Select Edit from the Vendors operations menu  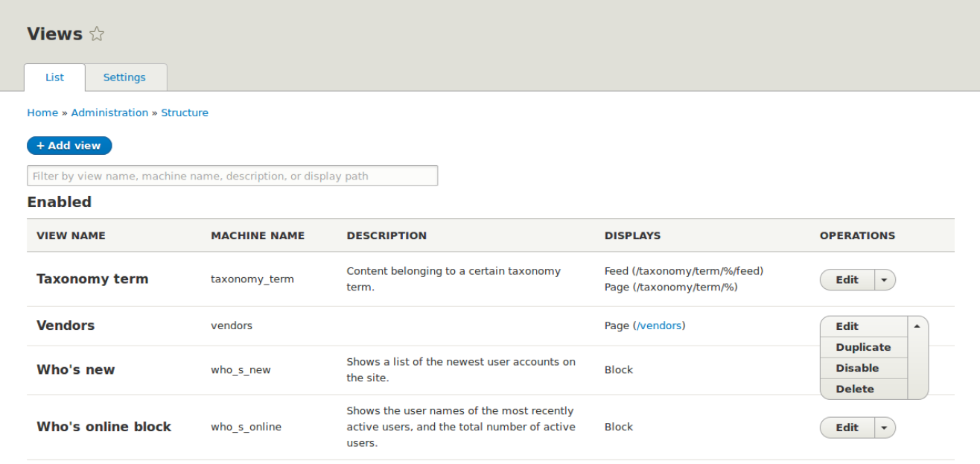pyautogui.click(x=847, y=325)
